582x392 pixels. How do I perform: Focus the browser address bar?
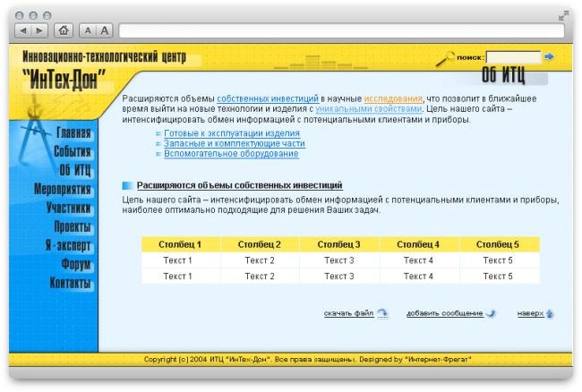pos(341,30)
